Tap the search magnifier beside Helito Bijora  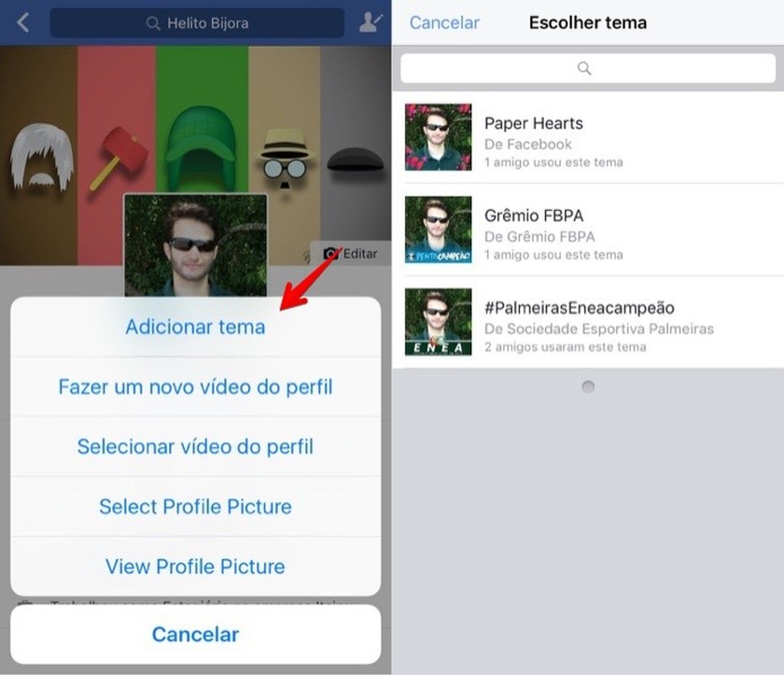(151, 23)
